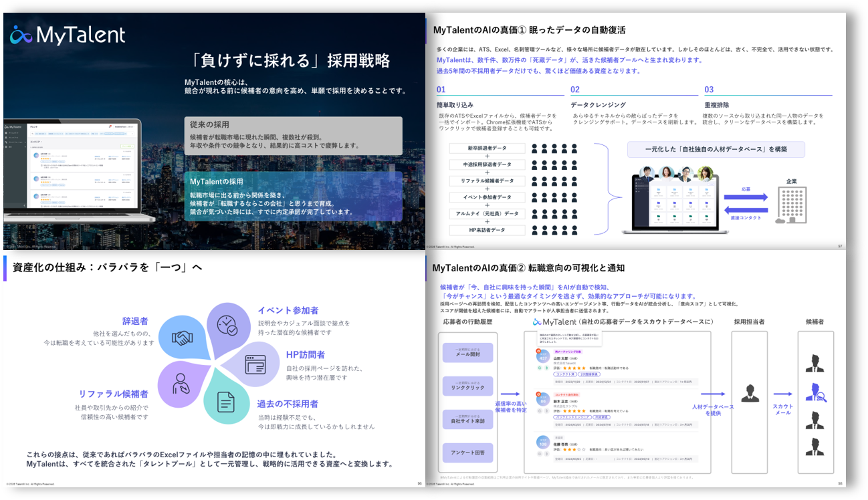Click the recruiter silhouette under 採用担当者
868x500 pixels.
click(749, 392)
